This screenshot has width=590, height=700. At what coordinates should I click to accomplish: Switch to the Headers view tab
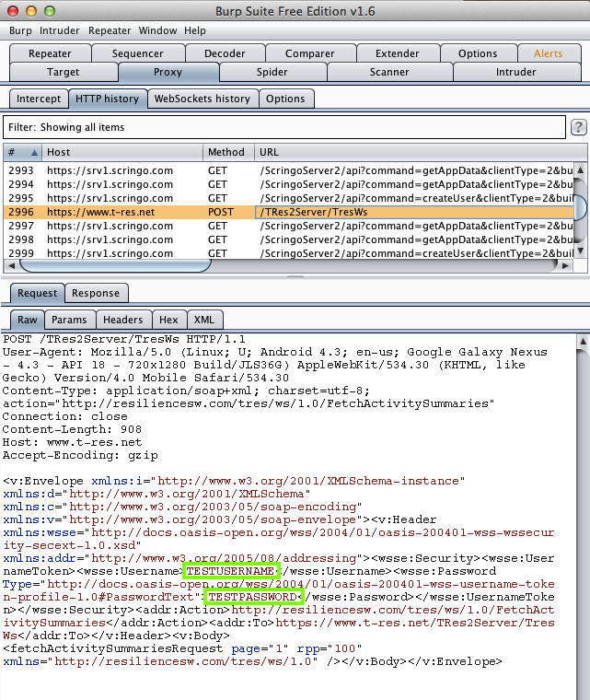123,321
